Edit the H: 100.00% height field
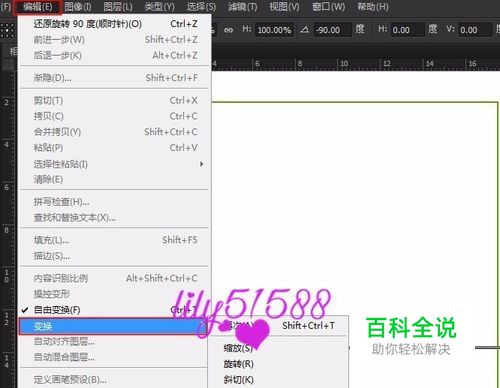This screenshot has width=500, height=388. point(274,30)
